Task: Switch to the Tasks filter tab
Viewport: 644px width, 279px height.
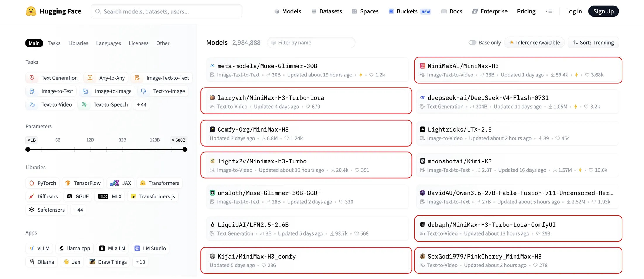Action: pos(54,43)
